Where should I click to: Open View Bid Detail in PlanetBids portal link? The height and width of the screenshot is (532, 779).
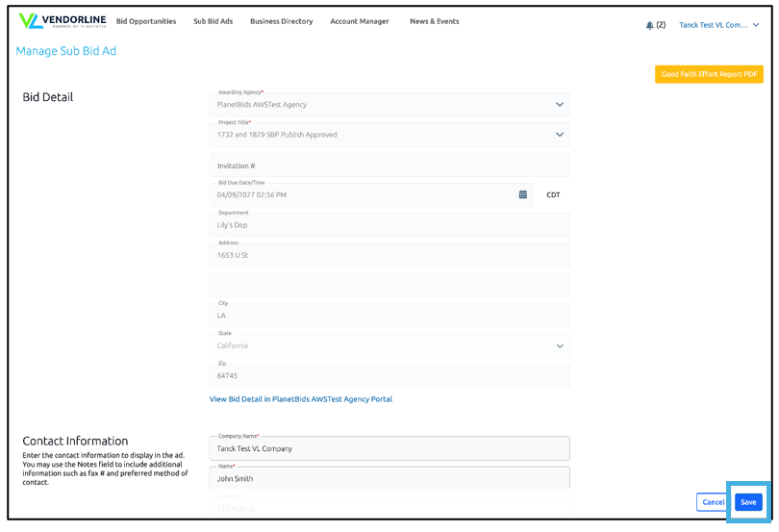[x=301, y=399]
